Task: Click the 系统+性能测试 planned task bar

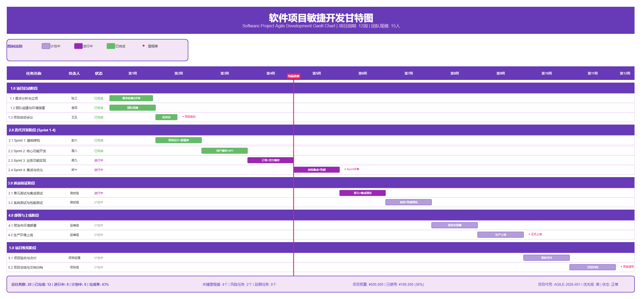Action: (x=408, y=202)
